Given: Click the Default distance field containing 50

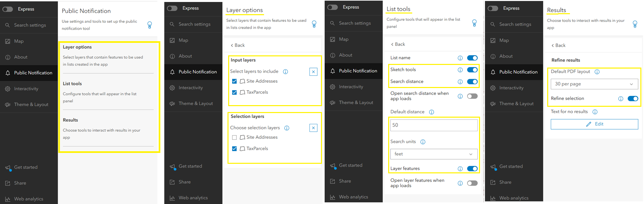Looking at the screenshot, I should tap(434, 125).
